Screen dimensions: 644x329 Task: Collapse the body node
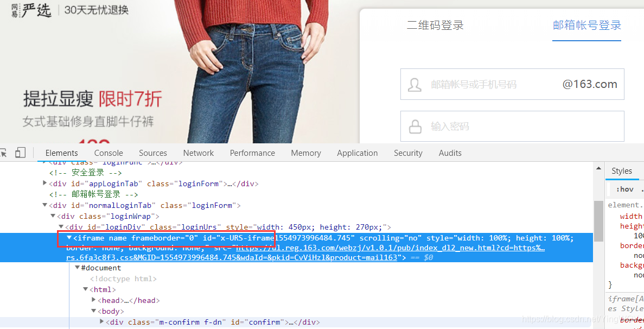pos(94,311)
